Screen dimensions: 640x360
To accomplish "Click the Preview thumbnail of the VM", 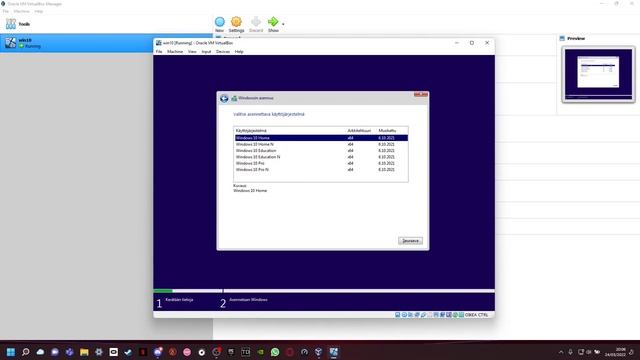I will click(598, 74).
